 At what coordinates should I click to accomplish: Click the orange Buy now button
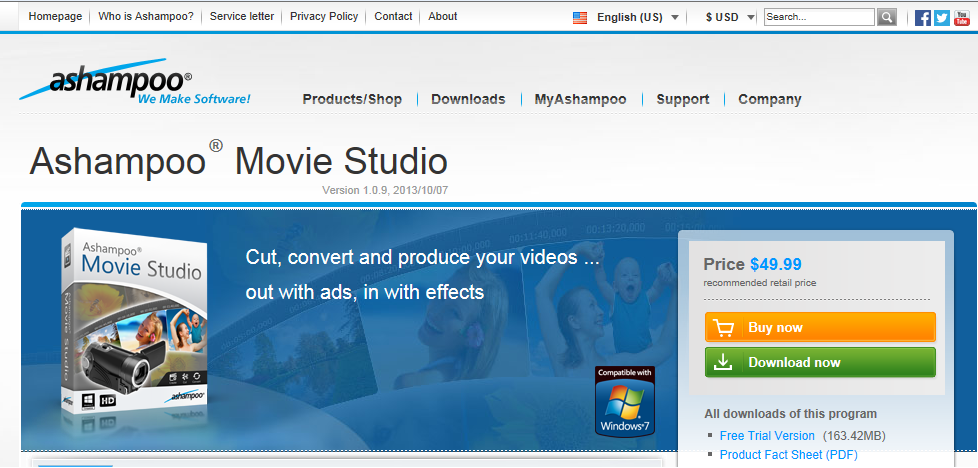point(820,328)
